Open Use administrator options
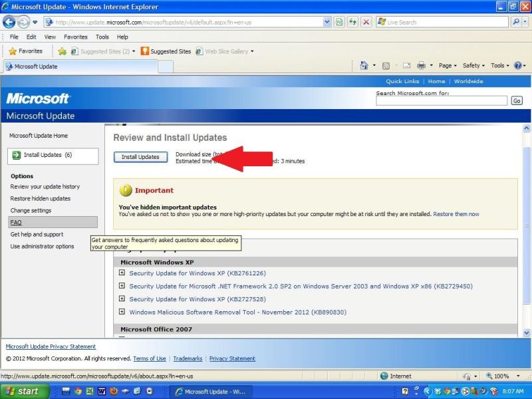 pyautogui.click(x=42, y=246)
